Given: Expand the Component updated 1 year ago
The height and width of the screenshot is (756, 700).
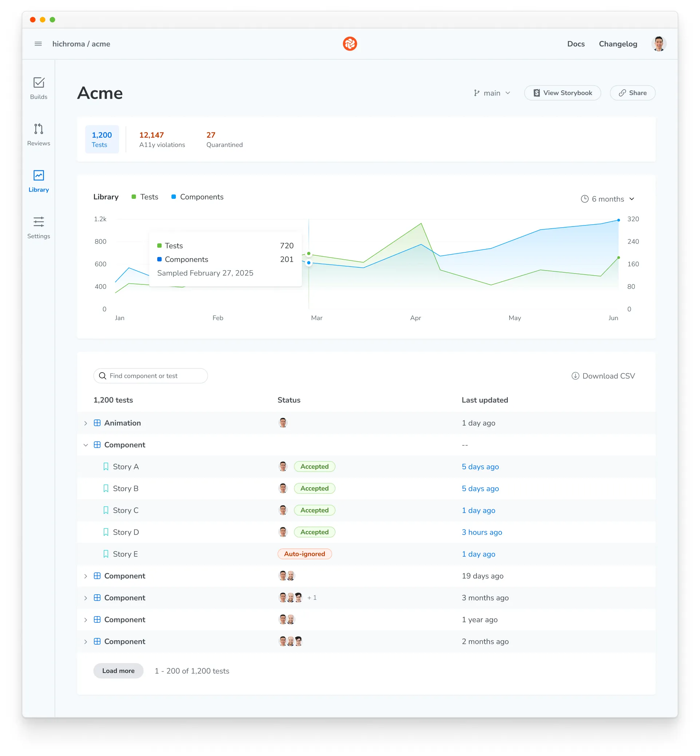Looking at the screenshot, I should 86,619.
